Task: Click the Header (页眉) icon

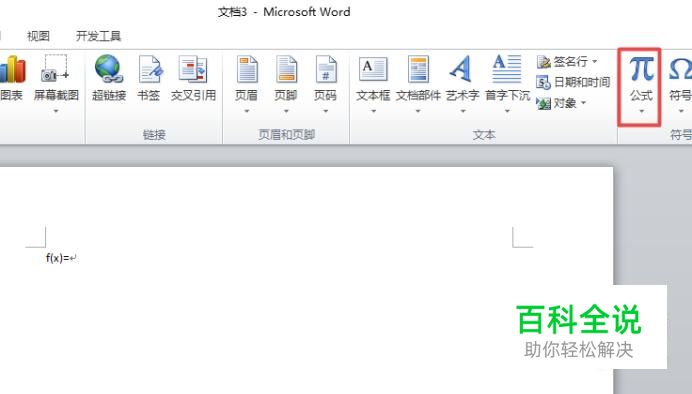Action: (247, 69)
